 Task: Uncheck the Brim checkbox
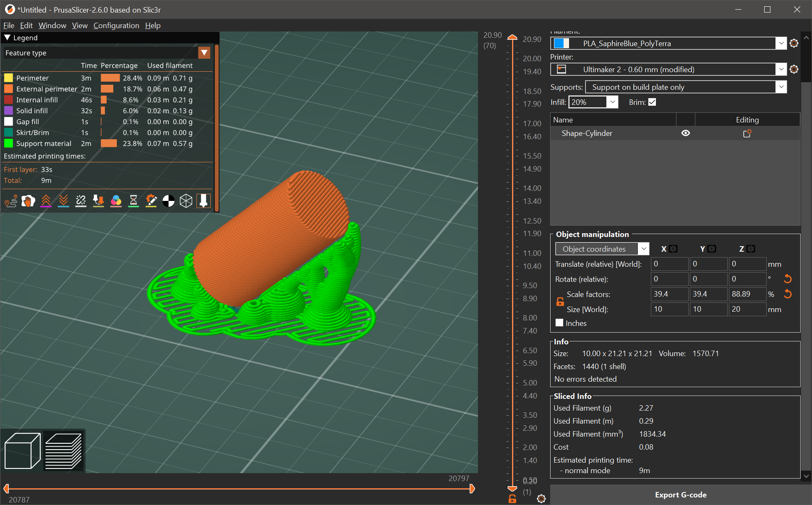[652, 102]
